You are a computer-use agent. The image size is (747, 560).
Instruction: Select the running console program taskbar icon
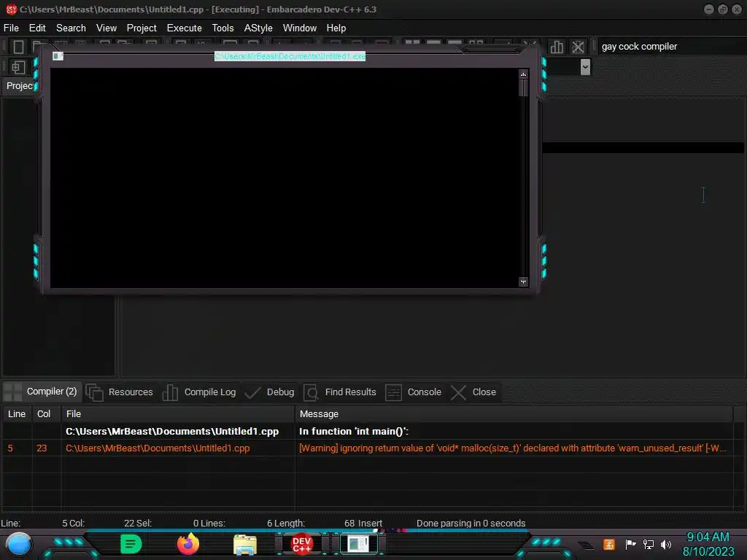pos(358,544)
